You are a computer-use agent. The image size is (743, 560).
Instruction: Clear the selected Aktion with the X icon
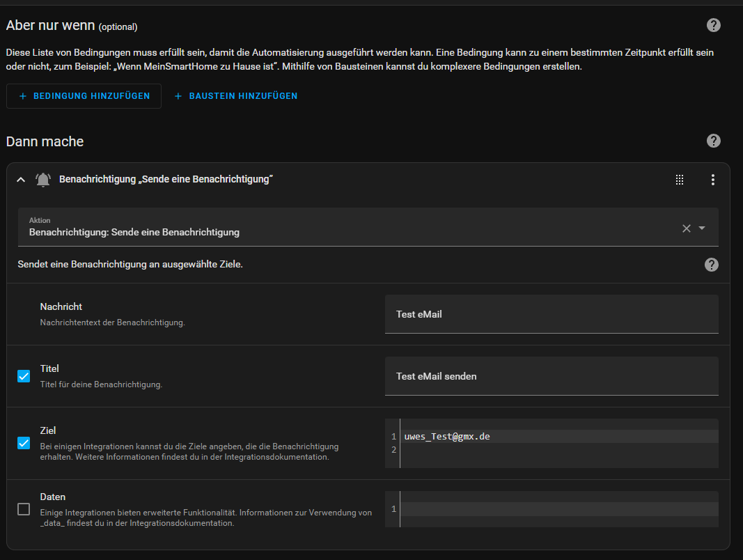point(686,228)
